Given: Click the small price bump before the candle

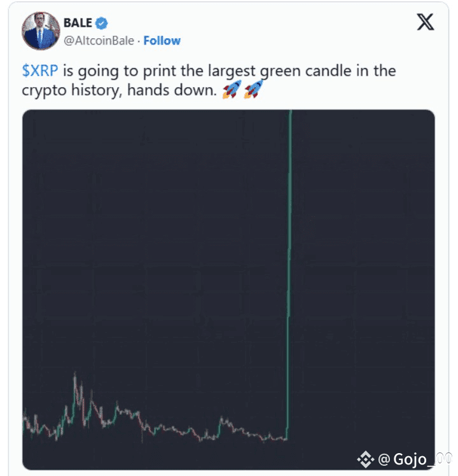Looking at the screenshot, I should point(222,421).
